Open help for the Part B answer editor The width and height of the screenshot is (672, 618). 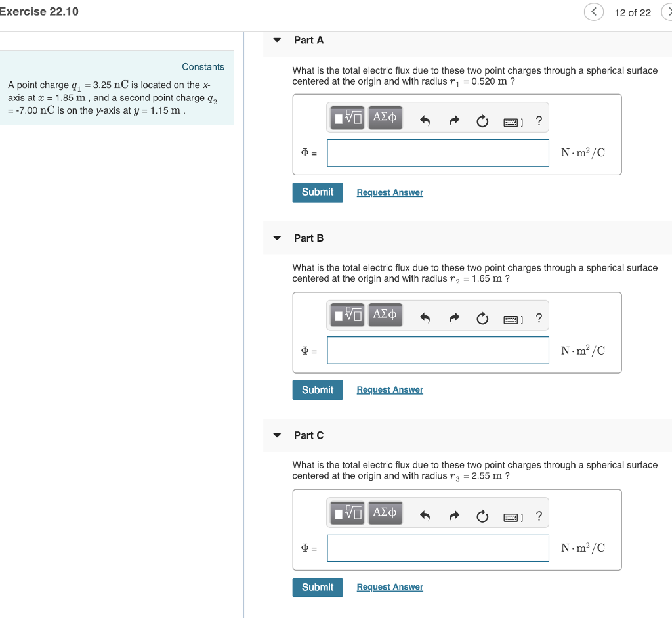click(x=539, y=319)
